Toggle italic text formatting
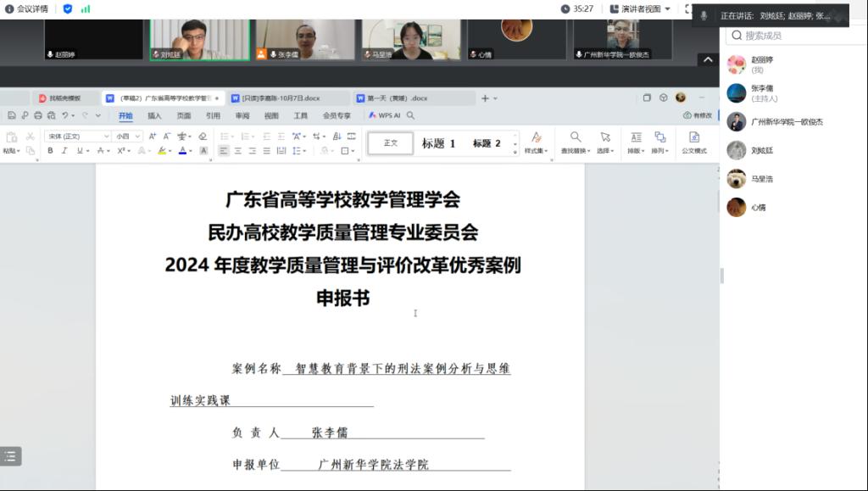Screen dimensions: 868x491 click(64, 151)
